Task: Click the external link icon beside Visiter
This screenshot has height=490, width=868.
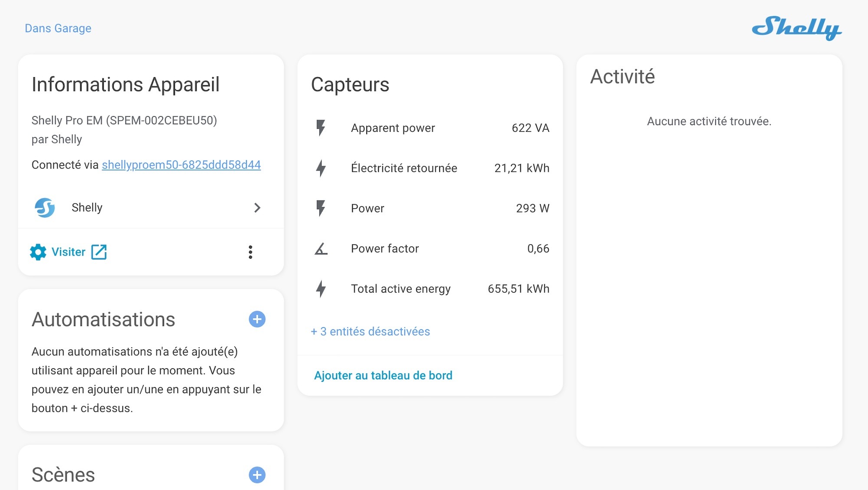Action: 99,252
